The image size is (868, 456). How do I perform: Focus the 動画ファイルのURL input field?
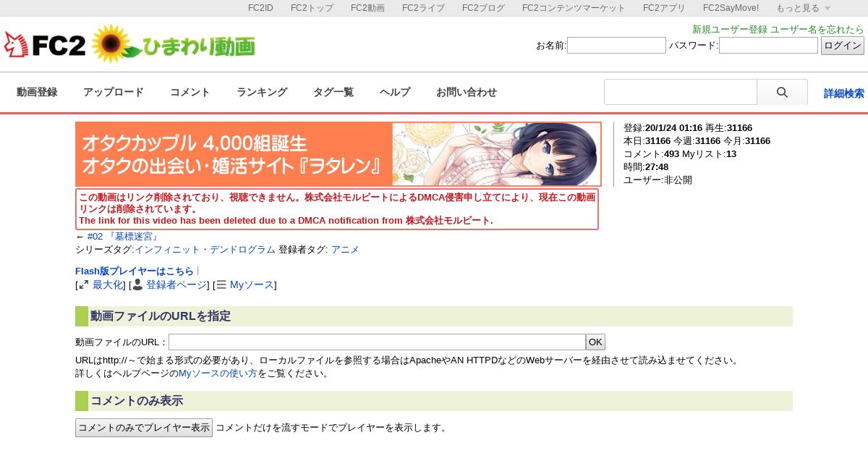(x=377, y=342)
